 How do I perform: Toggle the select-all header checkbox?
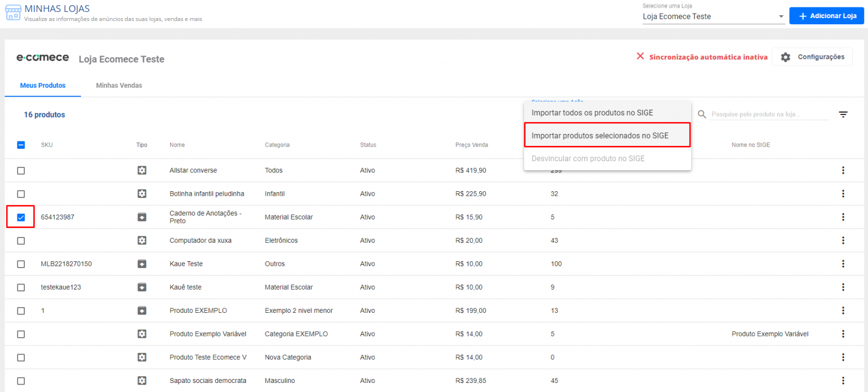click(21, 145)
